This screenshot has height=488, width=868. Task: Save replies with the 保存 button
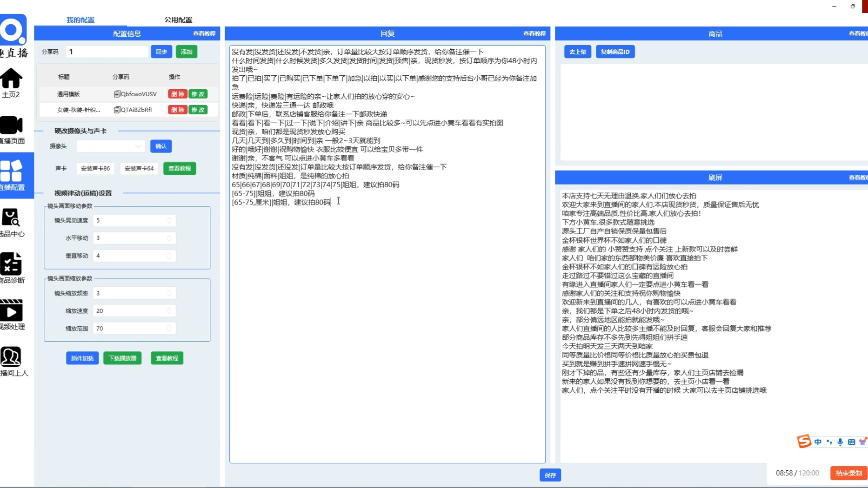[550, 475]
